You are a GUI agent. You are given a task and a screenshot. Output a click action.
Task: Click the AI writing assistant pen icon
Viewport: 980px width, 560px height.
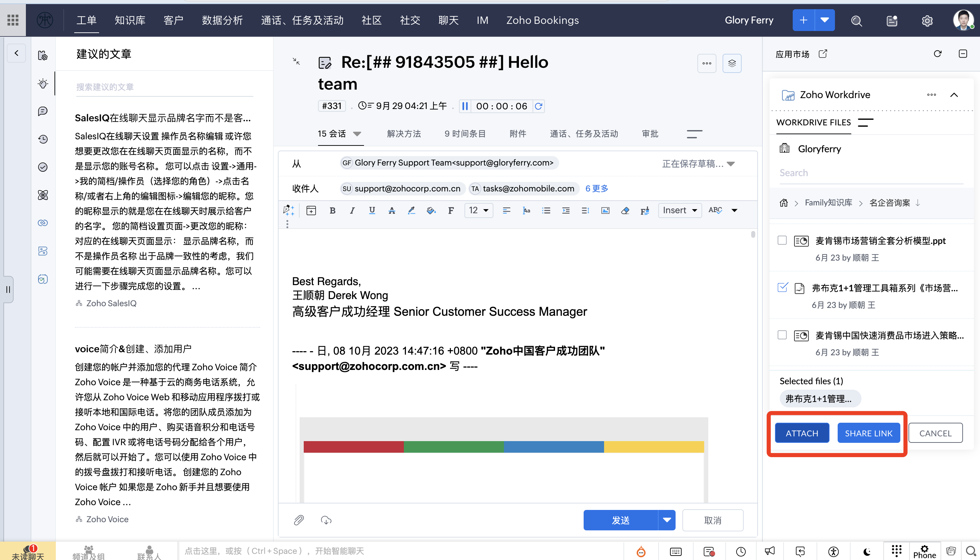[x=288, y=210]
